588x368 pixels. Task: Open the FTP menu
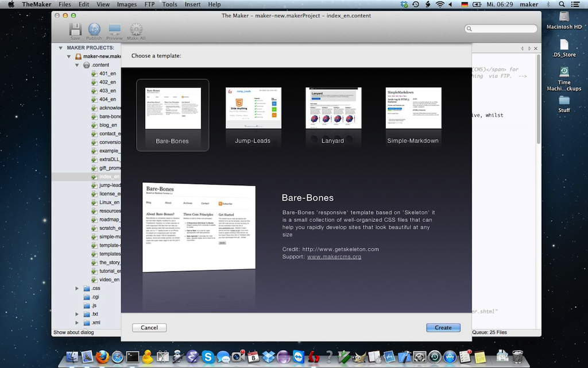[149, 5]
